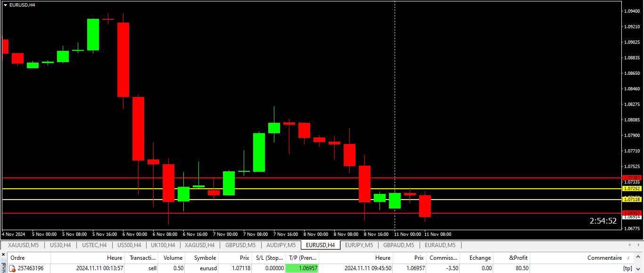
Task: Switch to the XAUUSD,M5 chart tab
Action: tap(23, 245)
